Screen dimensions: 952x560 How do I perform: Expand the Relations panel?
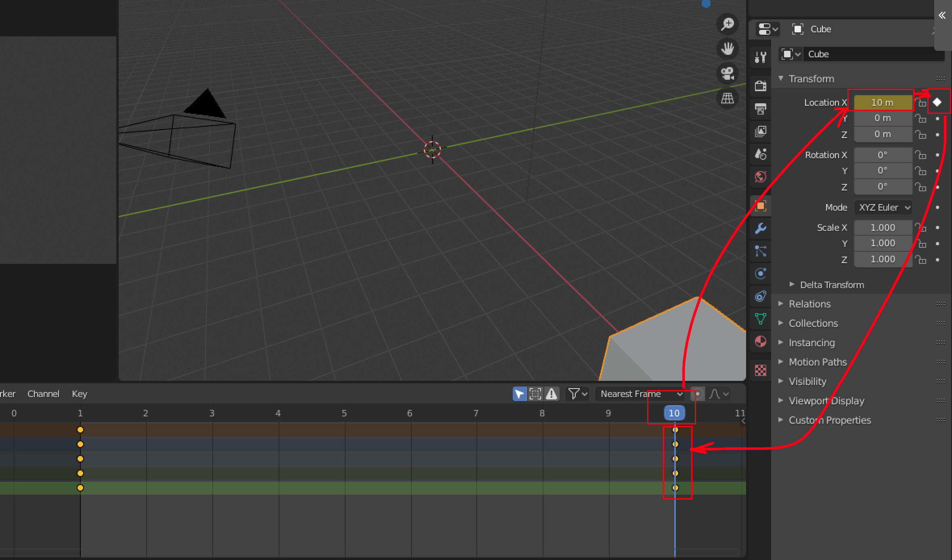pos(781,303)
